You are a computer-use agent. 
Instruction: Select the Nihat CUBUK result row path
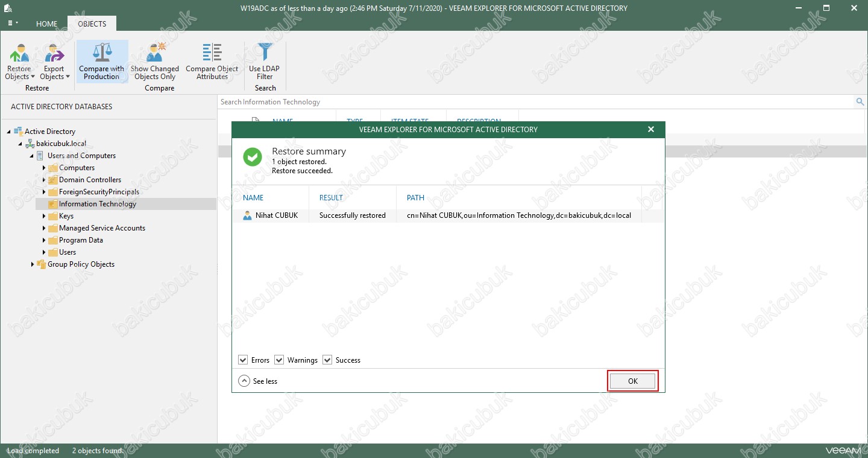click(519, 215)
